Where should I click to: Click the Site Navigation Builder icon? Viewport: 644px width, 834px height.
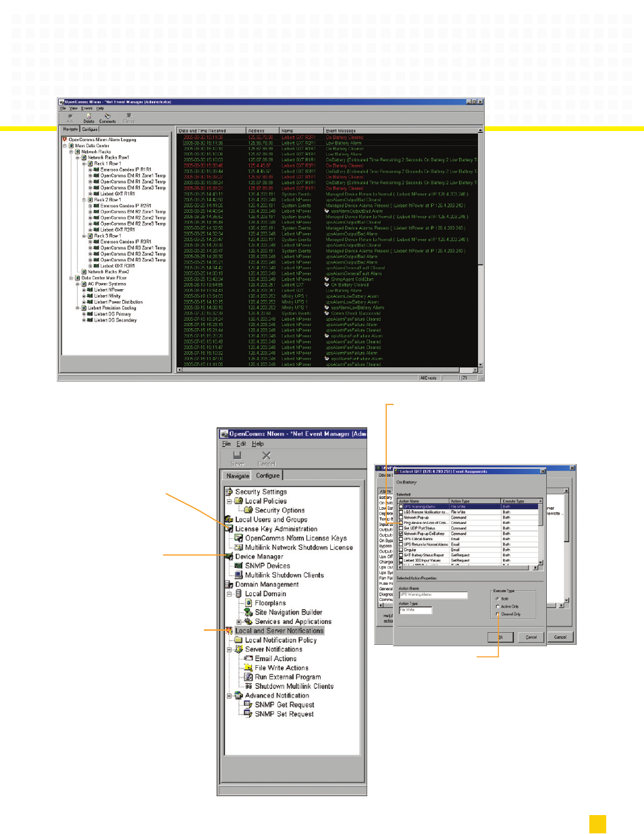pos(248,612)
